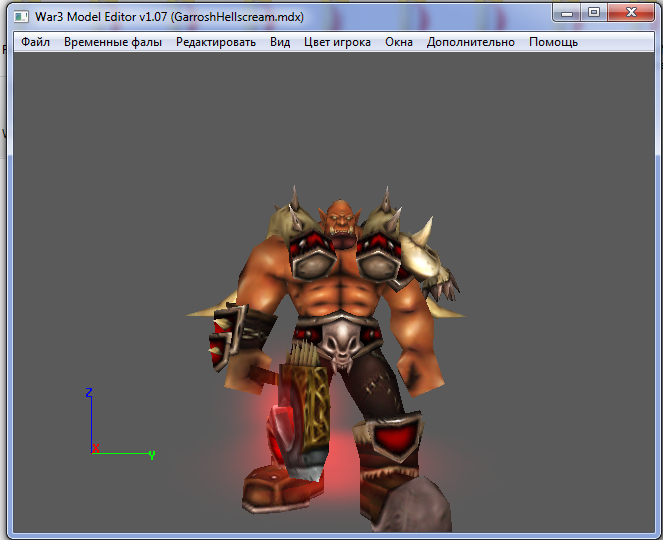
Task: Open the Вид menu
Action: point(280,42)
